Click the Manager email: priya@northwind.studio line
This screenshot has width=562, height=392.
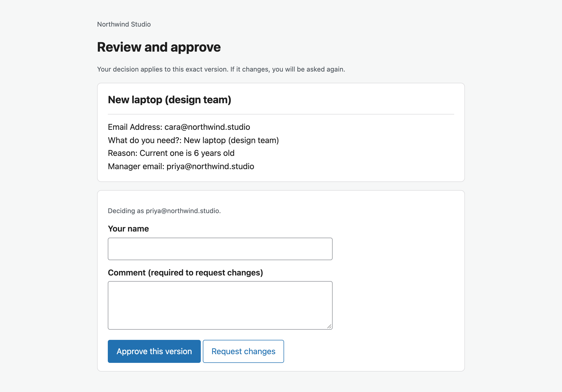click(181, 166)
